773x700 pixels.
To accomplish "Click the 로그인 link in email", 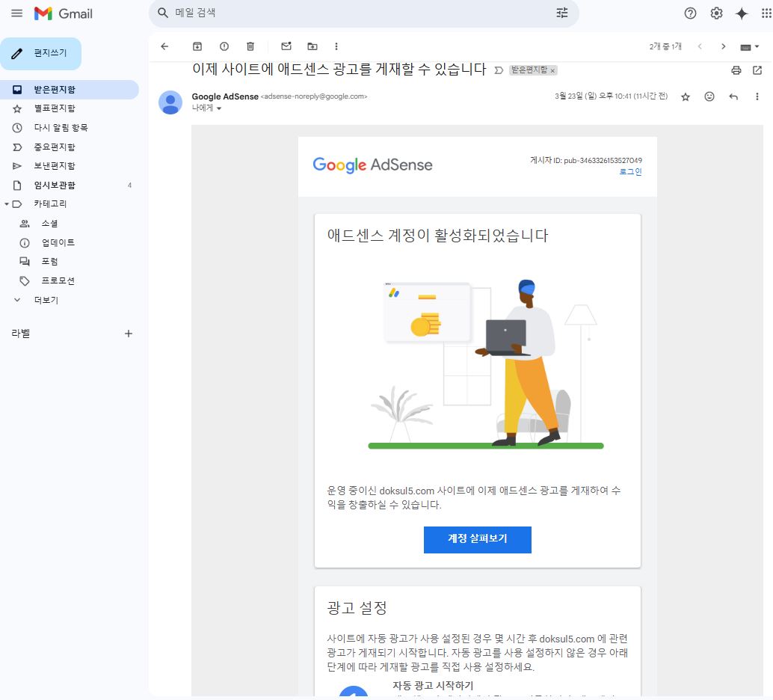I will 630,172.
